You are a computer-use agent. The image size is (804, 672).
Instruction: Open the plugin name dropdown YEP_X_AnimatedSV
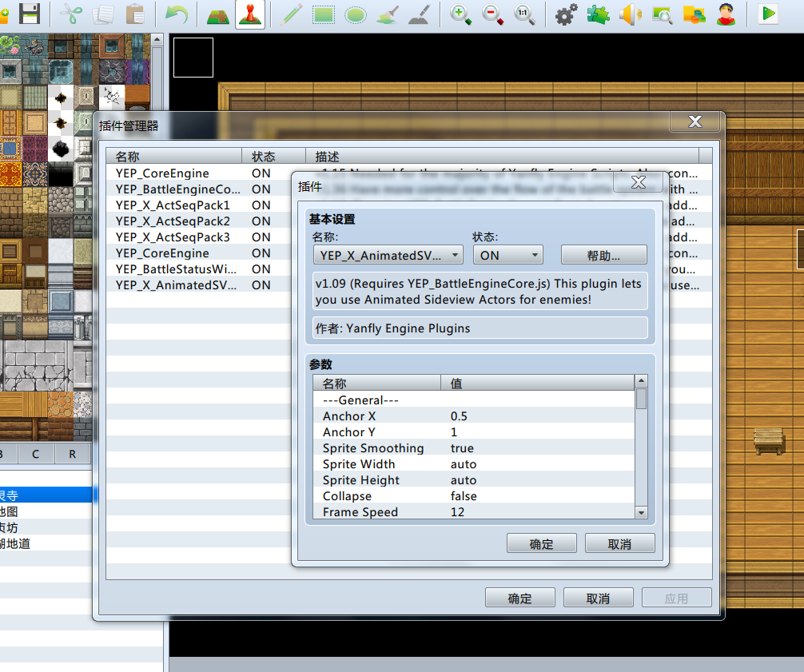pyautogui.click(x=388, y=255)
